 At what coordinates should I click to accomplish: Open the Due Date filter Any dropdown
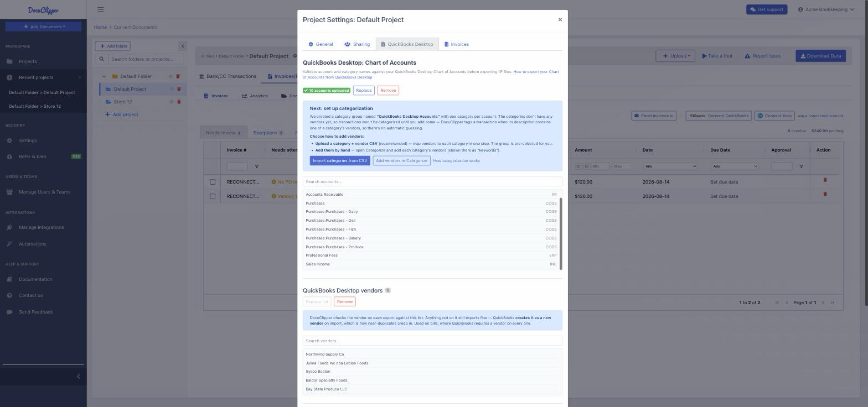click(x=735, y=166)
